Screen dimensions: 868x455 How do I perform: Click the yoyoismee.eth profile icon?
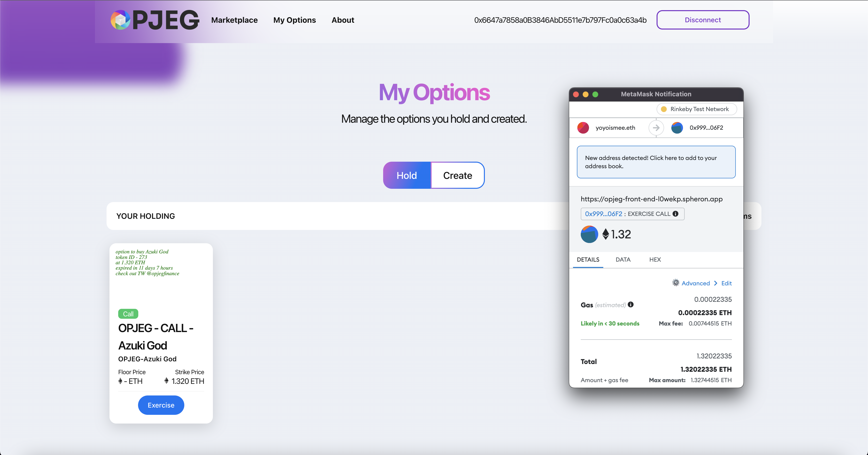[x=584, y=127]
